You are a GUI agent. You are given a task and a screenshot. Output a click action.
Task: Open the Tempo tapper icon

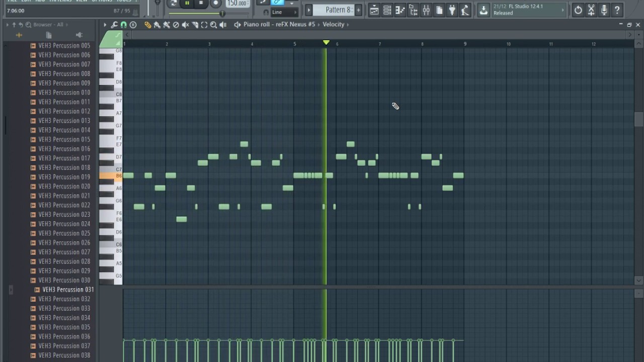point(465,10)
